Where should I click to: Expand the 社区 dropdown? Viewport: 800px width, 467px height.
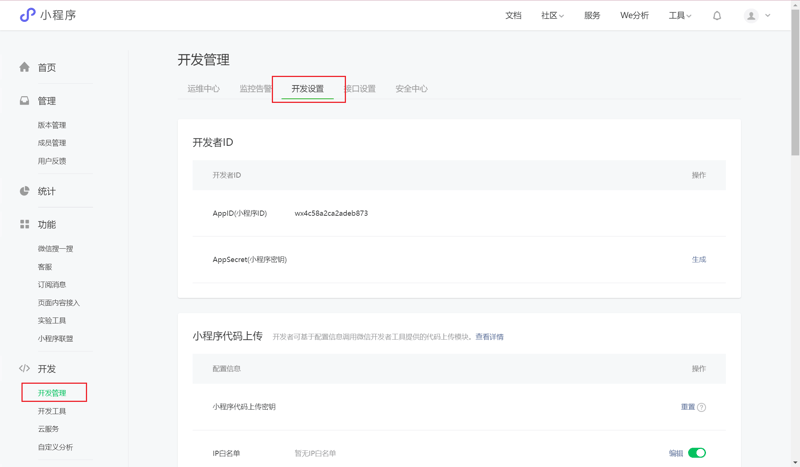[553, 16]
